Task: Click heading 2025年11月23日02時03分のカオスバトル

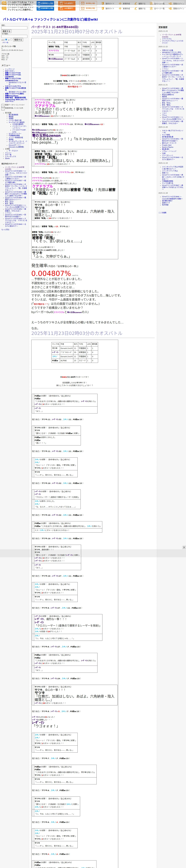Action: [x=77, y=333]
